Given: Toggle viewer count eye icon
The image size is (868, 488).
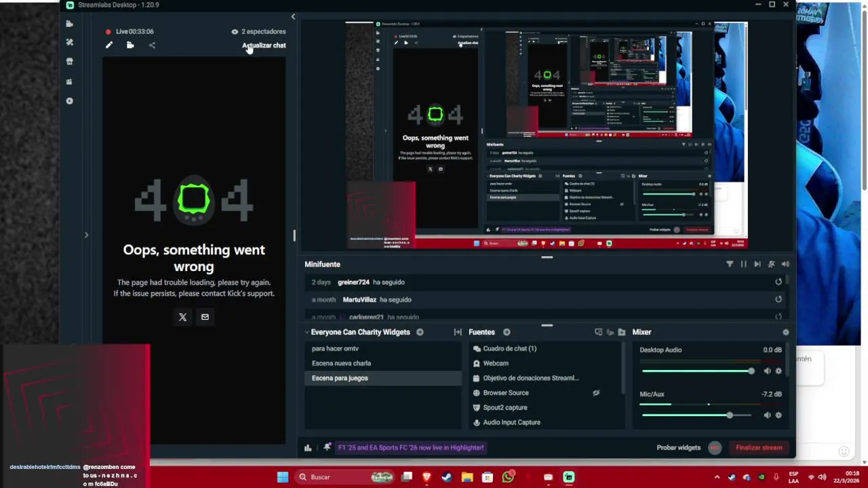Looking at the screenshot, I should (x=235, y=31).
